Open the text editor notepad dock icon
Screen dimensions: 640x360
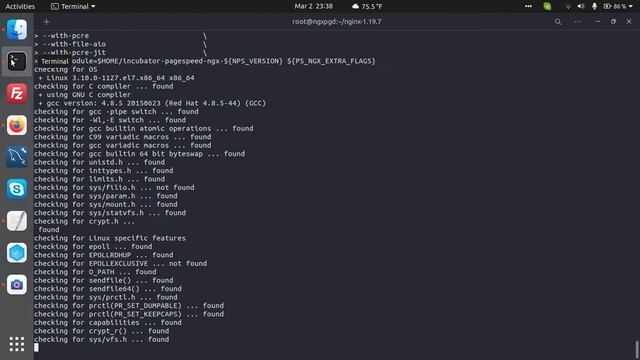click(x=17, y=221)
